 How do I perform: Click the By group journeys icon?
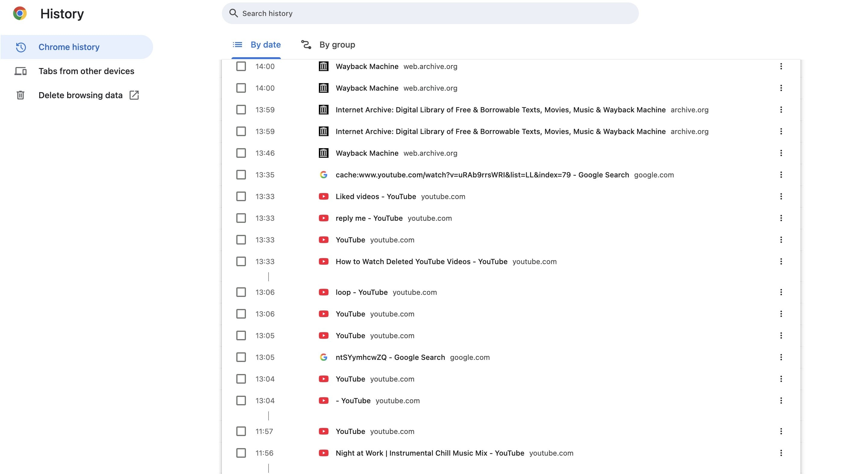(x=306, y=45)
